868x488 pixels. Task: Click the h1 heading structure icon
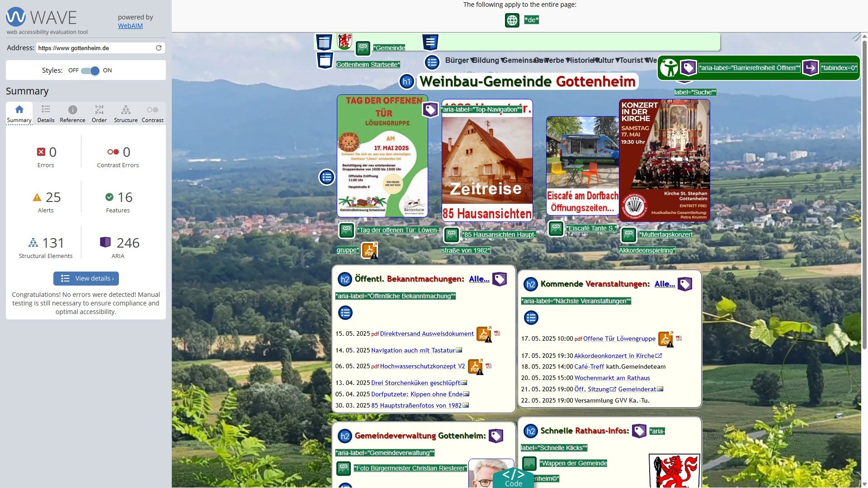click(x=407, y=82)
